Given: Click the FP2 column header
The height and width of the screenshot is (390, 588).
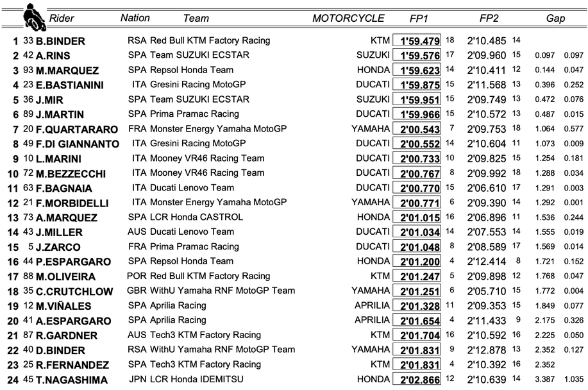Looking at the screenshot, I should coord(491,19).
